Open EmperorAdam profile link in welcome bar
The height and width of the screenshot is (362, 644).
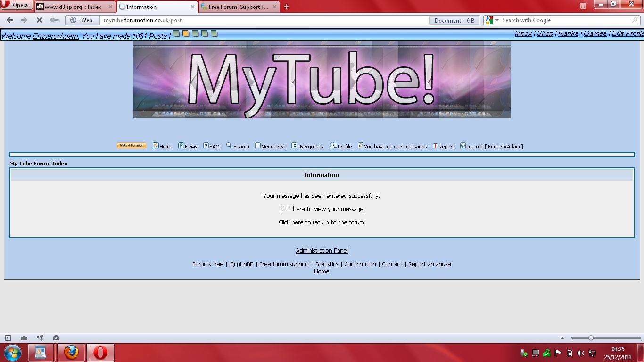tap(56, 36)
